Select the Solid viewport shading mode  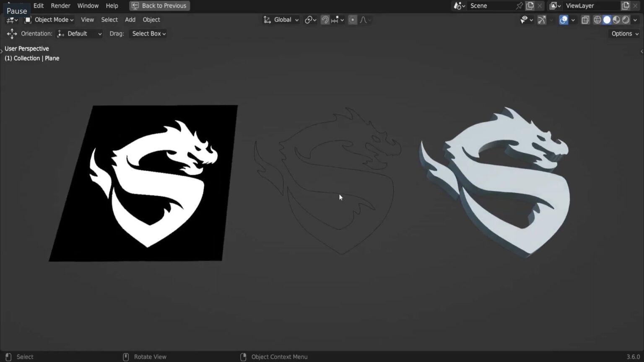point(607,20)
